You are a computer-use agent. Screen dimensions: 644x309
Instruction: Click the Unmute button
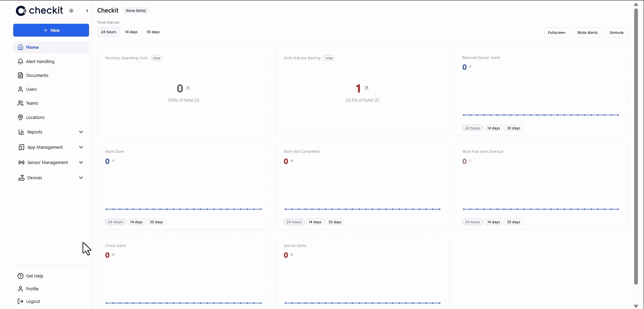[617, 33]
